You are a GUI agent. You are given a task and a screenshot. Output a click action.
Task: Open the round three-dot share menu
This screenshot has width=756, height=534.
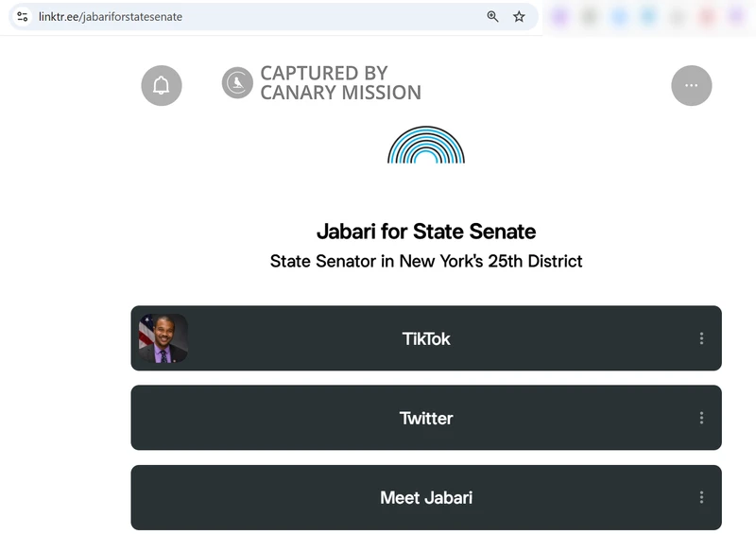coord(691,86)
